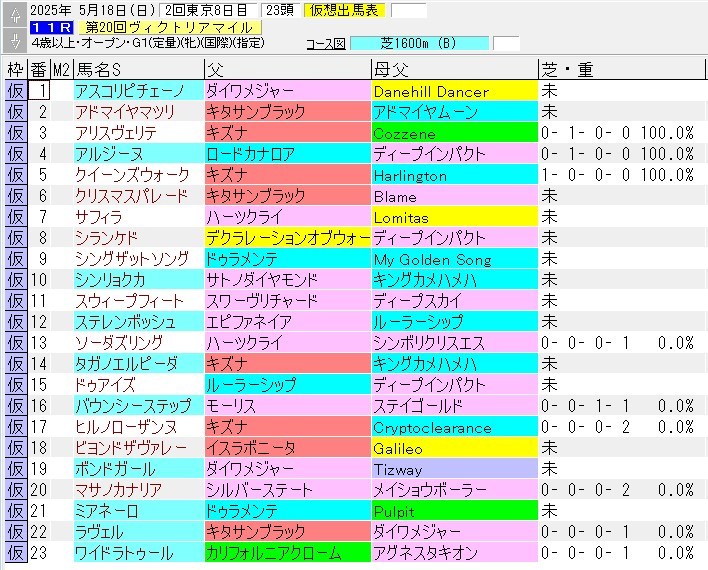Select horse ステレンボッシュ
The image size is (708, 570).
click(x=139, y=322)
